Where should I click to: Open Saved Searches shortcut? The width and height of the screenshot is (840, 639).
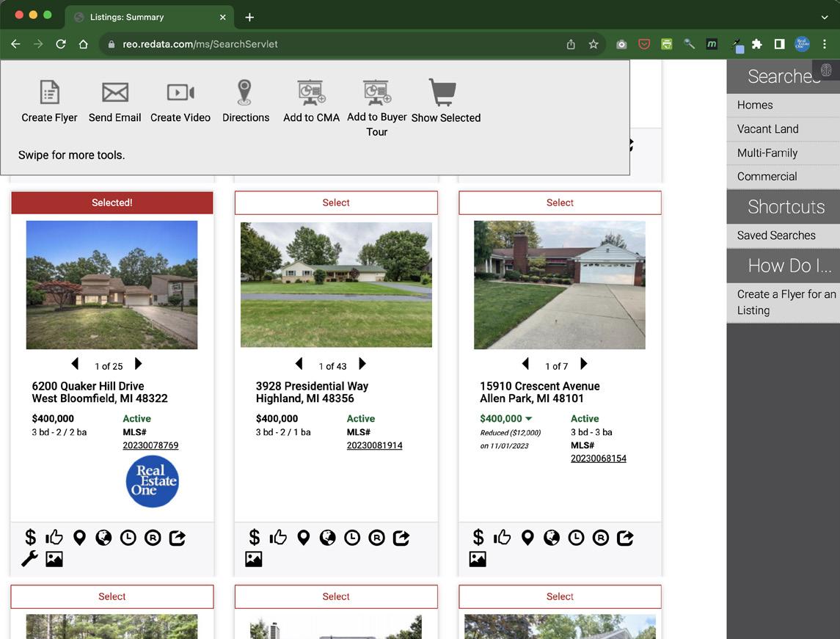(776, 235)
